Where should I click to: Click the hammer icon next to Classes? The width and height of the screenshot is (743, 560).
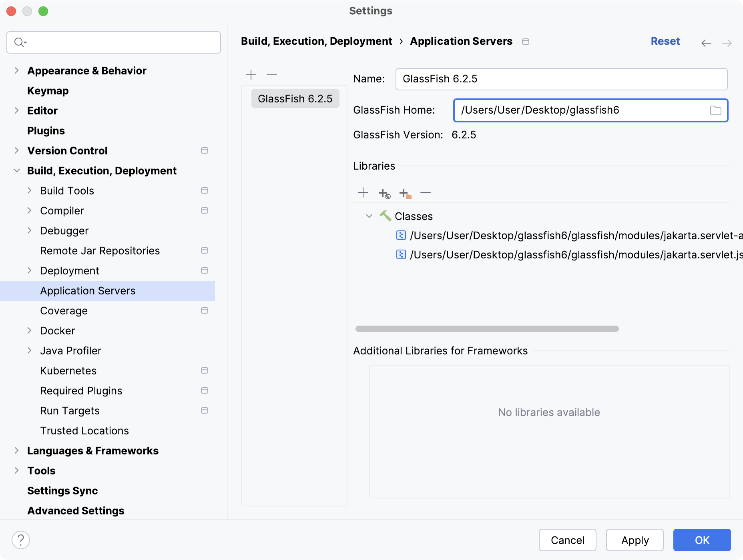tap(386, 216)
